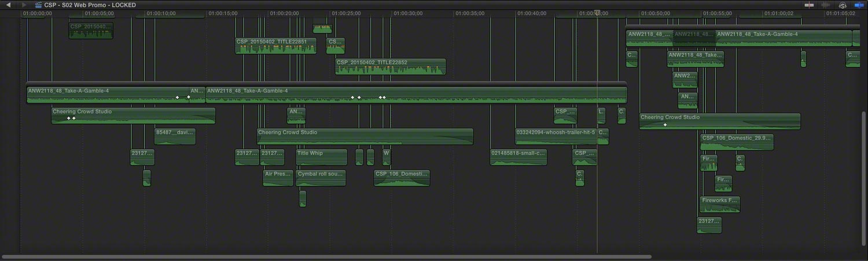Image resolution: width=868 pixels, height=261 pixels.
Task: Select the Air Pres... audio clip
Action: coord(278,178)
